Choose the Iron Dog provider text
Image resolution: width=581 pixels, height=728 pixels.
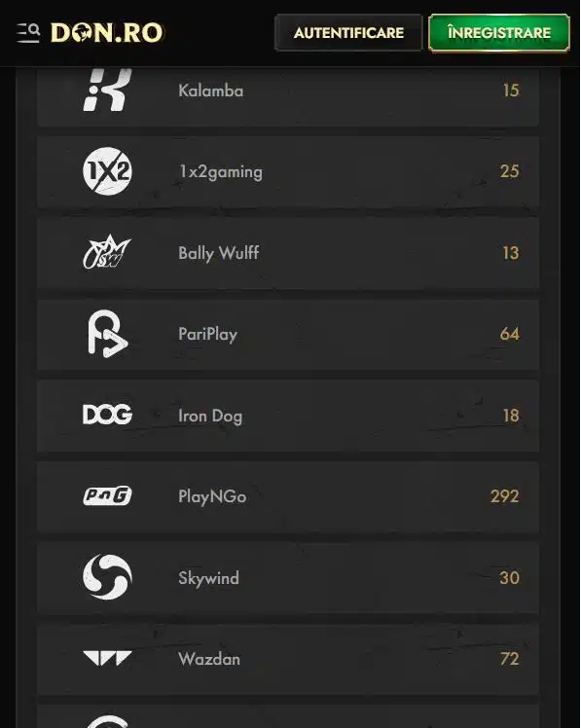210,416
